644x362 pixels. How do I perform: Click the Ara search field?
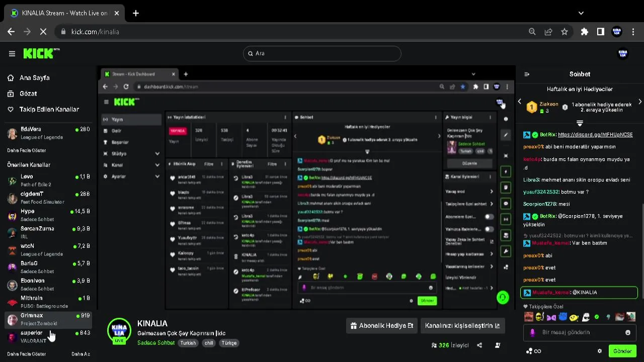tap(322, 53)
